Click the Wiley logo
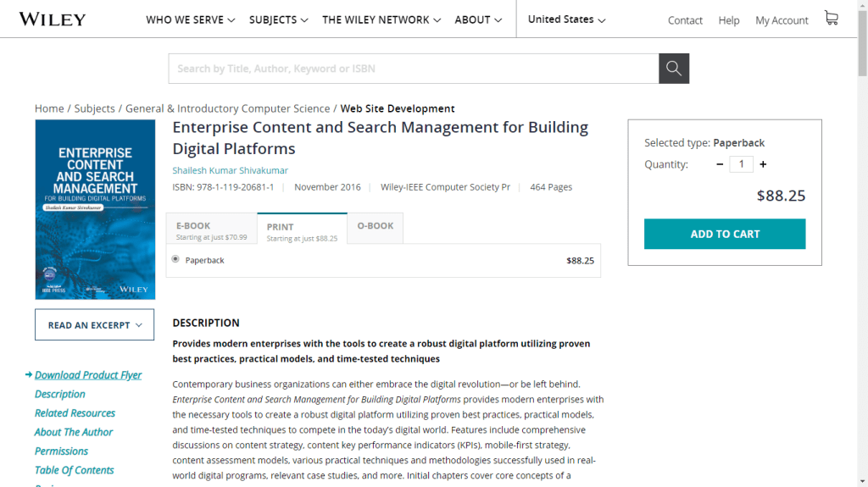This screenshot has width=868, height=487. tap(52, 19)
